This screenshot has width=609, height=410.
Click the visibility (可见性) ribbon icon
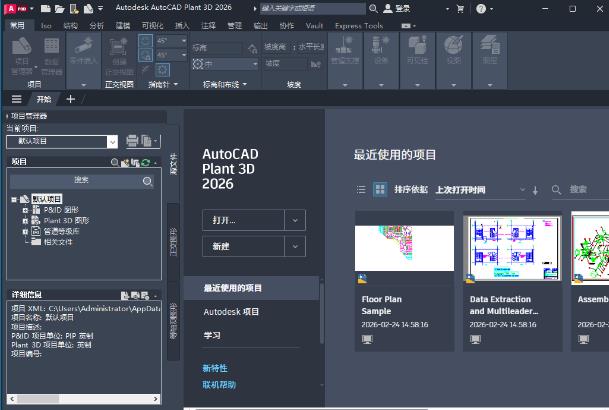pos(418,45)
